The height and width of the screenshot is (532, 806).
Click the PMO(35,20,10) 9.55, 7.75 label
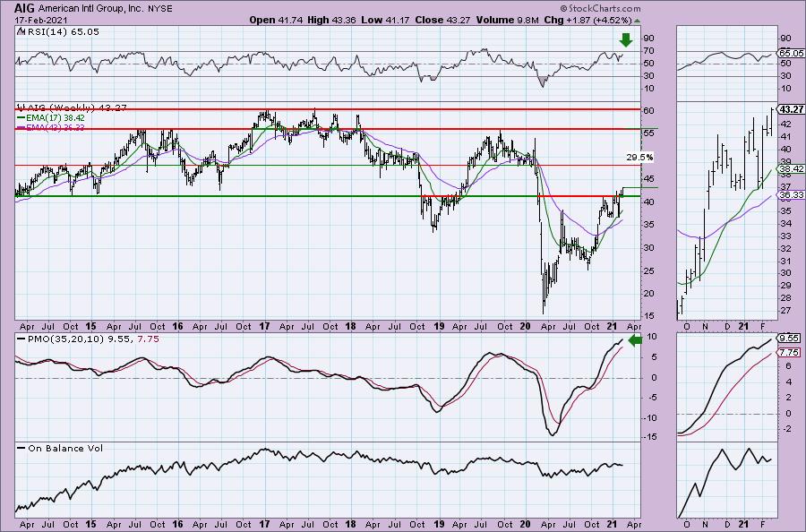[93, 339]
